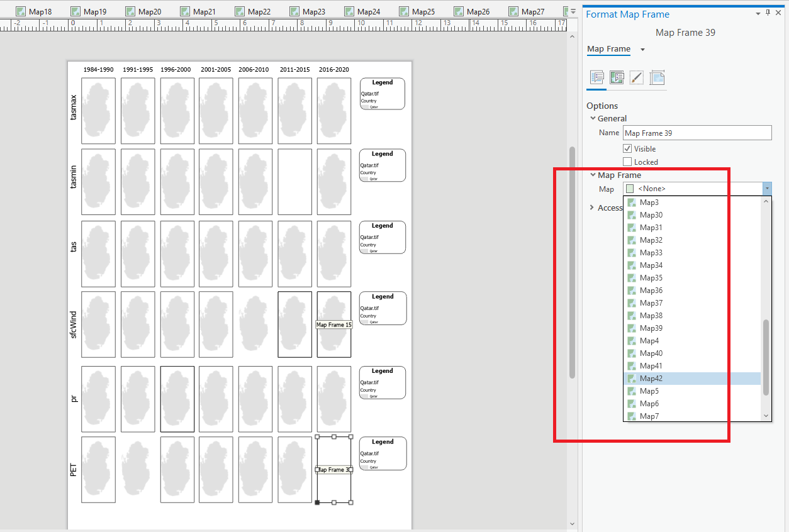
Task: Open the Map Frame header dropdown arrow
Action: 642,49
